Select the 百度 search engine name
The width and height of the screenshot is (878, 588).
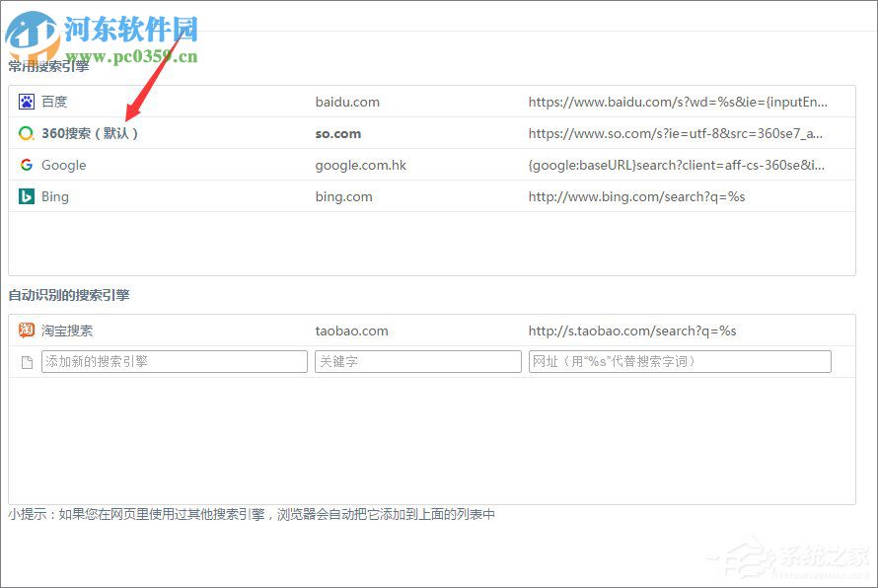54,102
